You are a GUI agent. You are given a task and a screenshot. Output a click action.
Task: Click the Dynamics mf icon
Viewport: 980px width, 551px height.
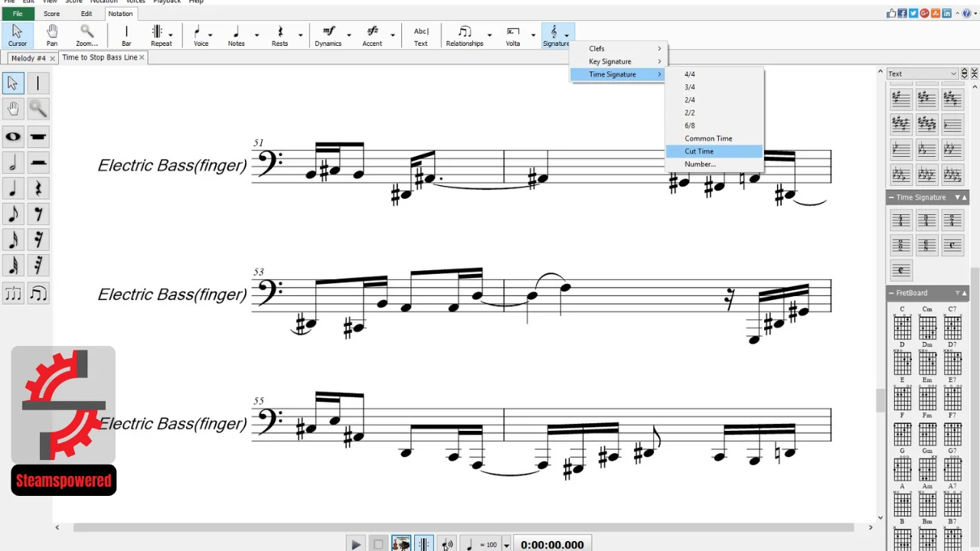(328, 31)
